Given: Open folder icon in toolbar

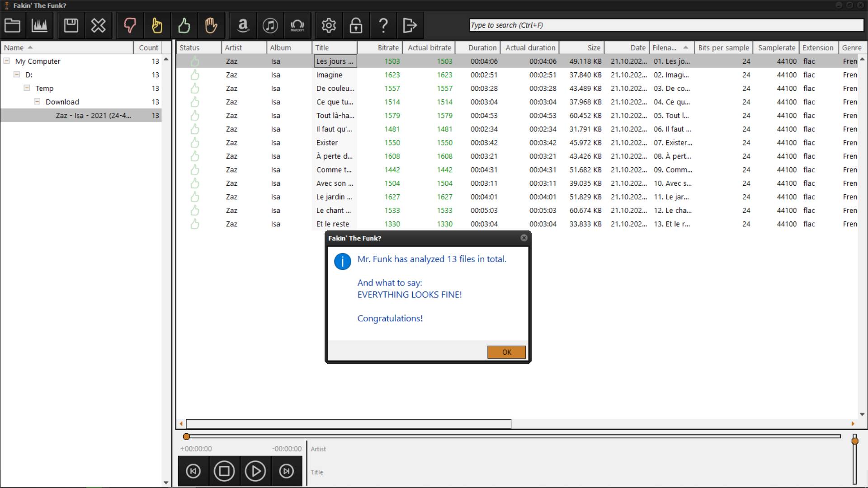Looking at the screenshot, I should pyautogui.click(x=12, y=25).
